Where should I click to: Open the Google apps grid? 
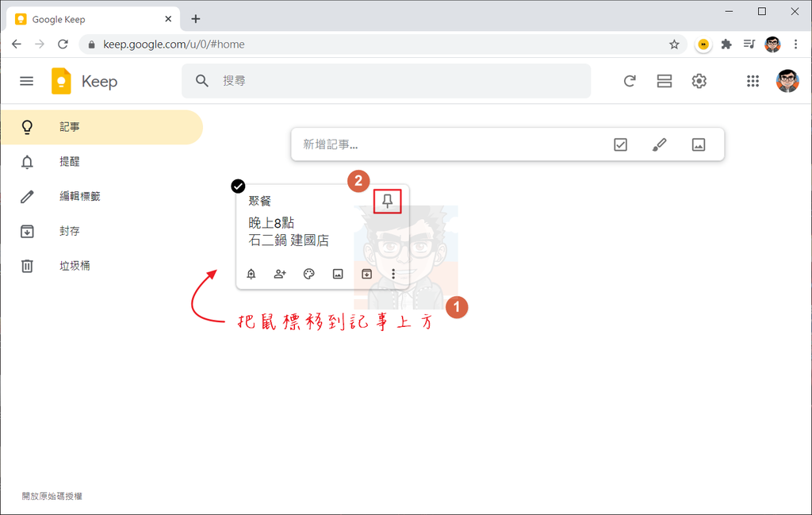pos(753,81)
